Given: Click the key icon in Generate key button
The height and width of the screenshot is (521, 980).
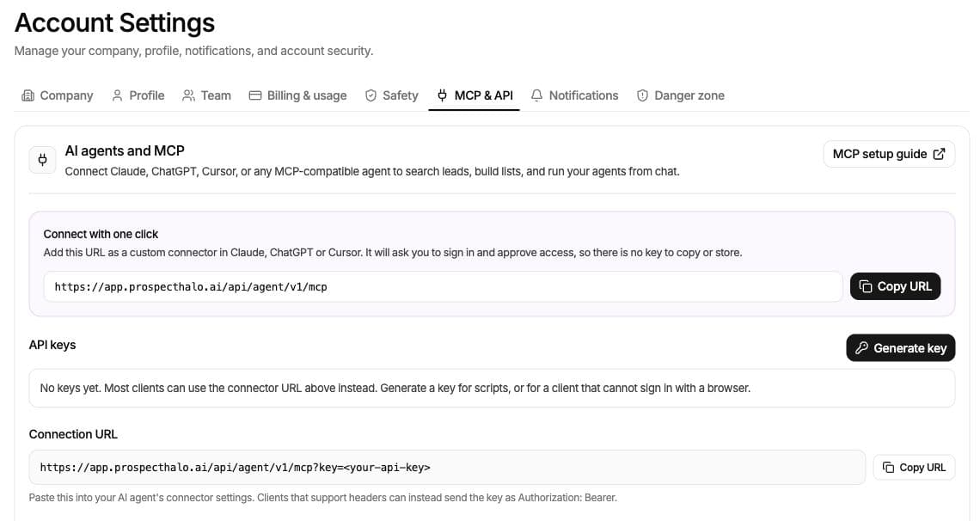Looking at the screenshot, I should point(862,348).
